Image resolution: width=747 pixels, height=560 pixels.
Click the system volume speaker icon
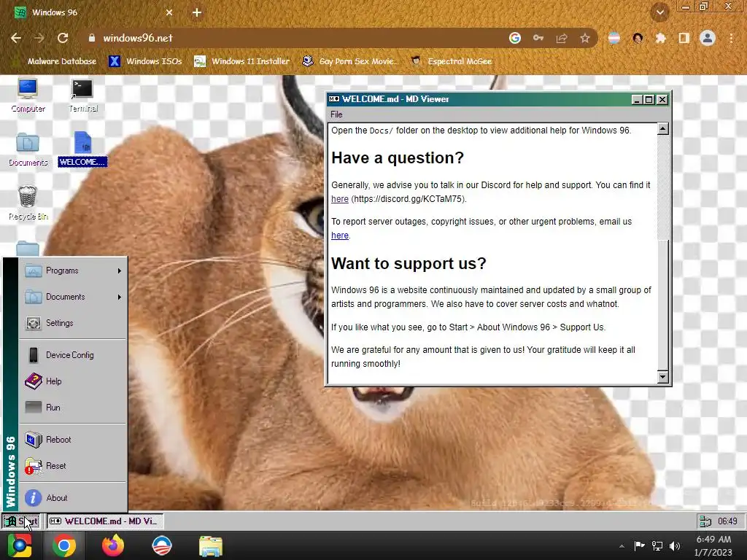click(675, 546)
